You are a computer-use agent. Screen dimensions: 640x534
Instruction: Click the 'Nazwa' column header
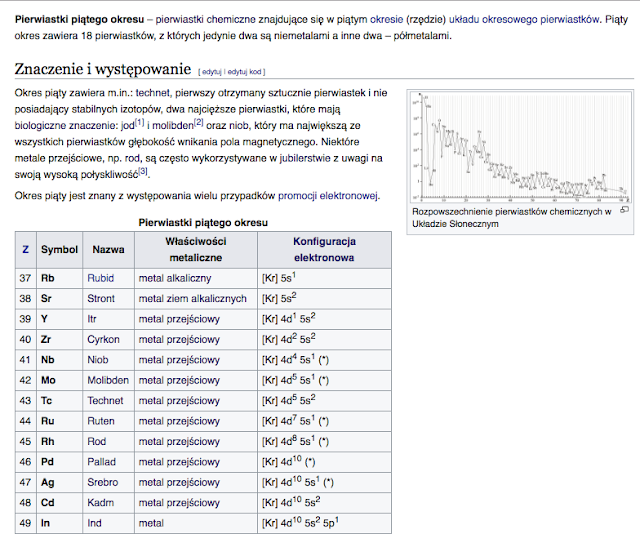click(x=108, y=249)
